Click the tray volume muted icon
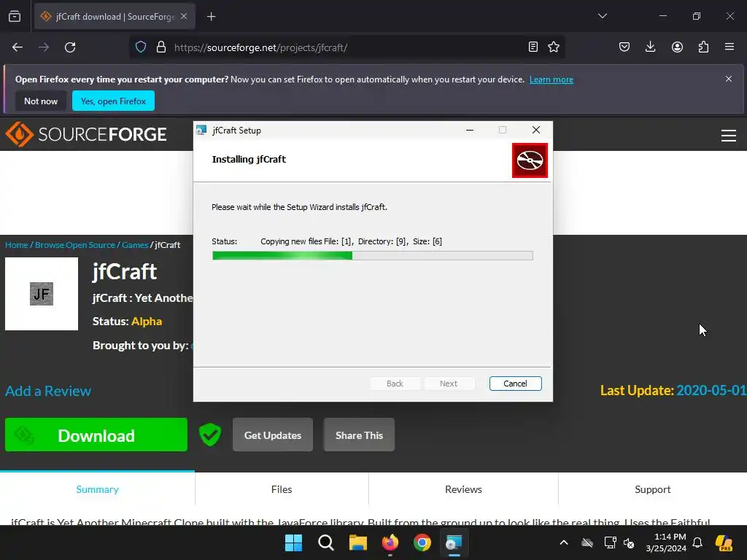 pos(630,542)
